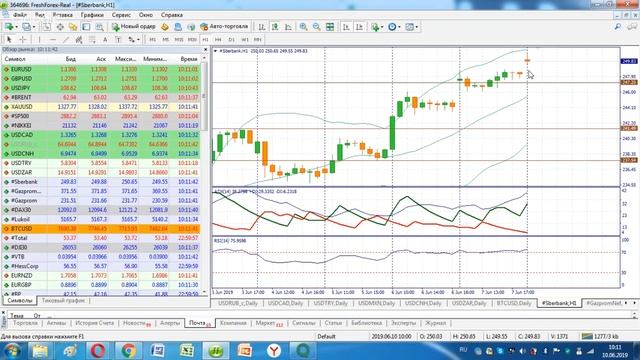Click the connection status 1277/3 kb indicator
This screenshot has height=360, width=640.
tap(600, 336)
